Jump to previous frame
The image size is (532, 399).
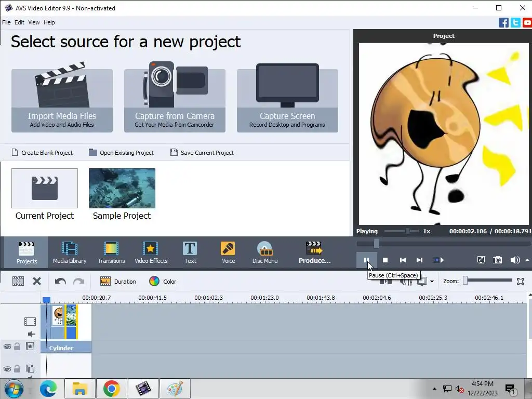[x=403, y=260]
